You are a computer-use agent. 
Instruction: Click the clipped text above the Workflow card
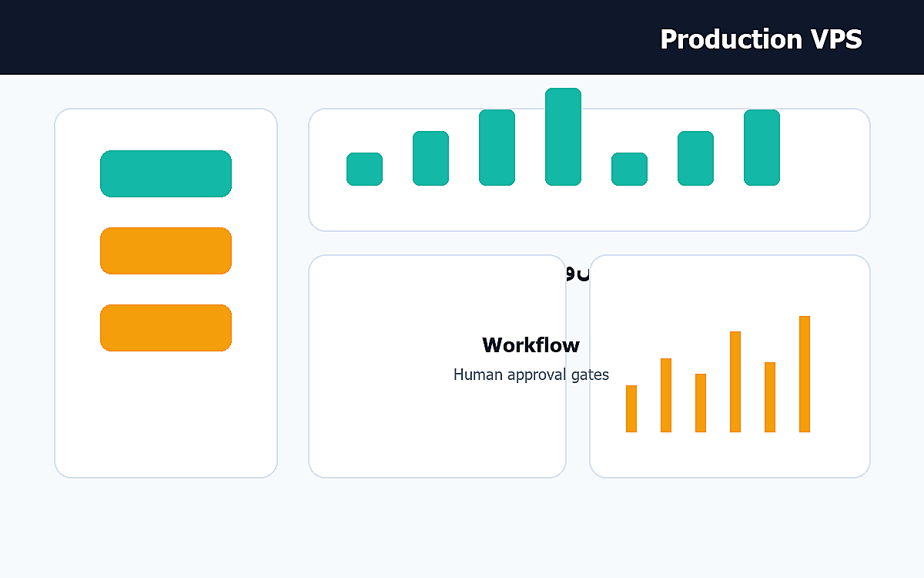pos(577,274)
